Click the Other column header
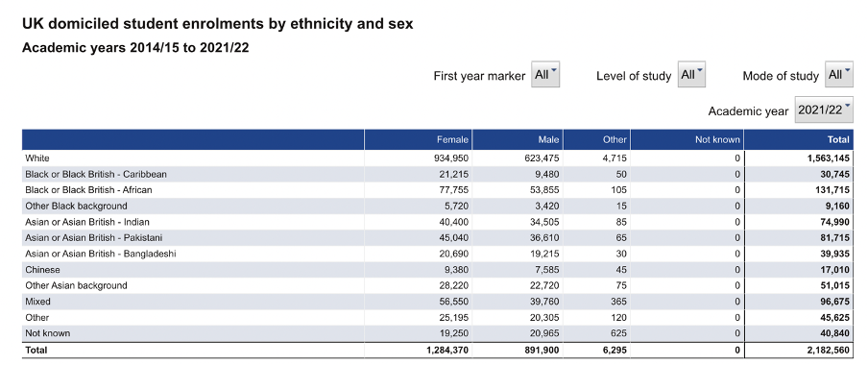Image resolution: width=868 pixels, height=365 pixels. [x=597, y=139]
